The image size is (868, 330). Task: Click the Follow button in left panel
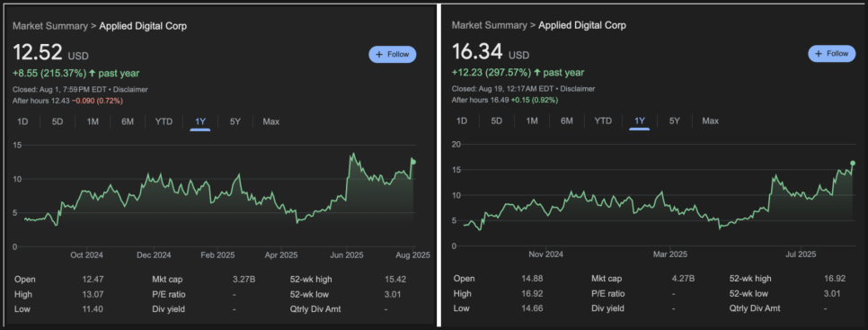(x=393, y=54)
